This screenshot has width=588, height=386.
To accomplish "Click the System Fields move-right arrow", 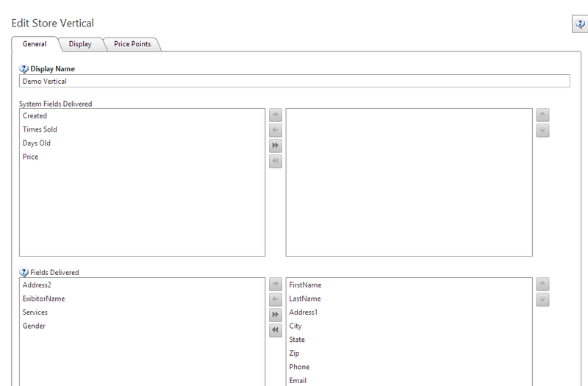I will pos(276,115).
